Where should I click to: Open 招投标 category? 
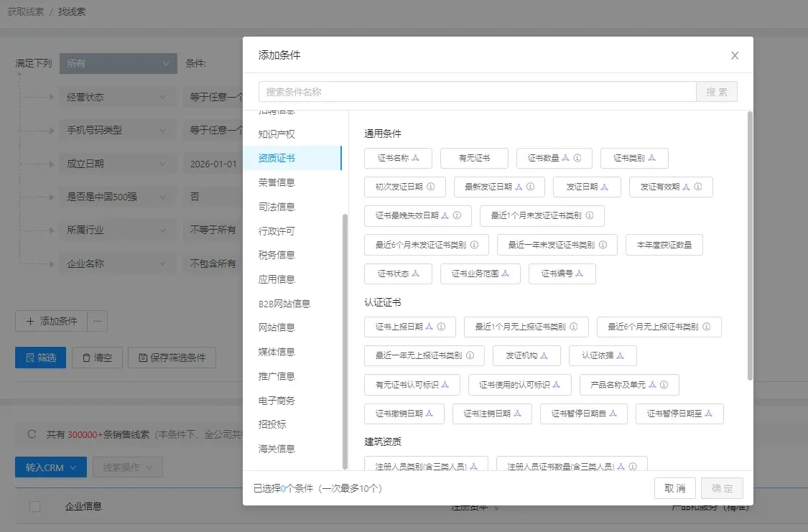pos(272,424)
